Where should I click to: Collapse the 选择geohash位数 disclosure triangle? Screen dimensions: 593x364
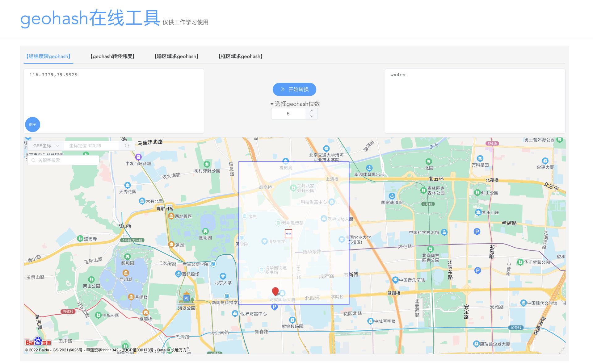[272, 104]
